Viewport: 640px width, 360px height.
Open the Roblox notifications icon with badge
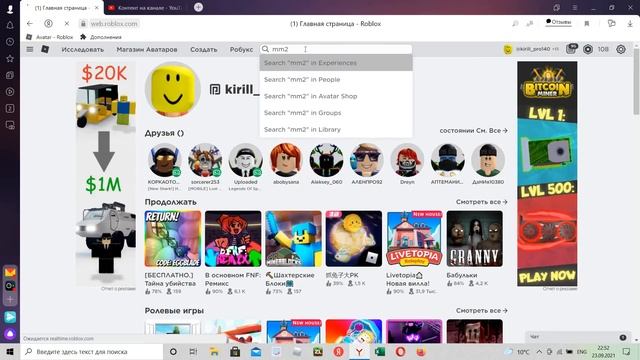tap(571, 49)
